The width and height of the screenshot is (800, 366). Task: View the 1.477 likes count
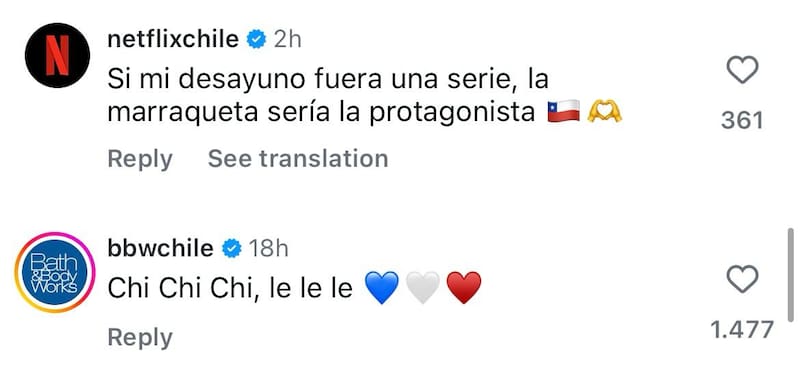coord(742,330)
